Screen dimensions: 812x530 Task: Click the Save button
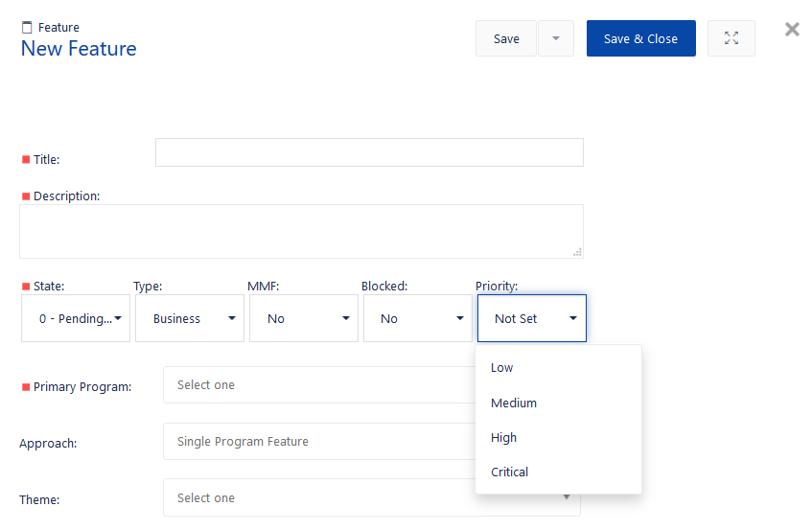click(x=506, y=38)
